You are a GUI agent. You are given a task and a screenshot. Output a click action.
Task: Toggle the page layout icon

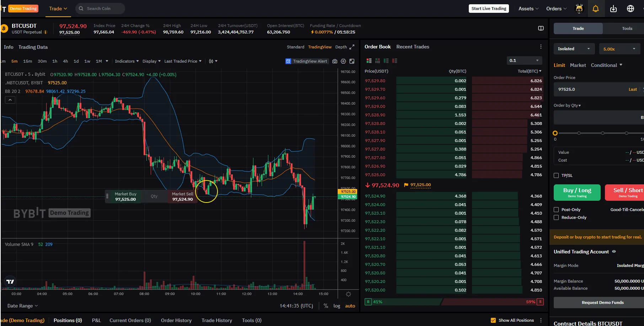tap(541, 28)
